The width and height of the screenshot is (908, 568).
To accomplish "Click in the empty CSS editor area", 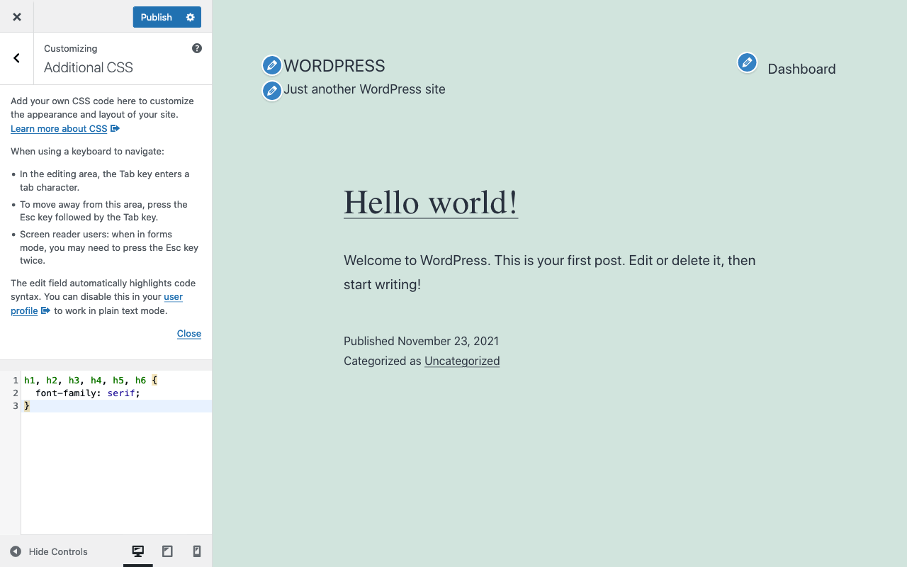I will tap(116, 472).
